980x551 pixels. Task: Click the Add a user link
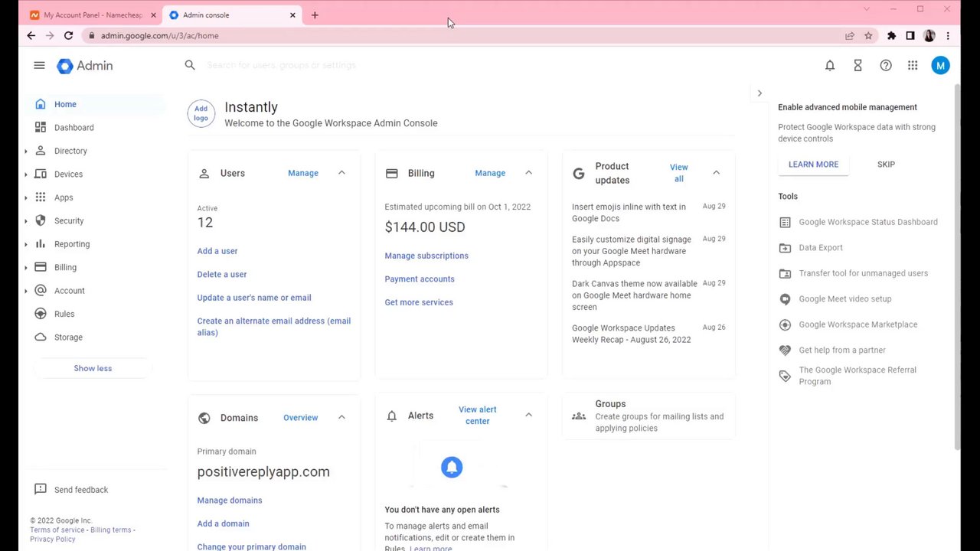point(217,251)
